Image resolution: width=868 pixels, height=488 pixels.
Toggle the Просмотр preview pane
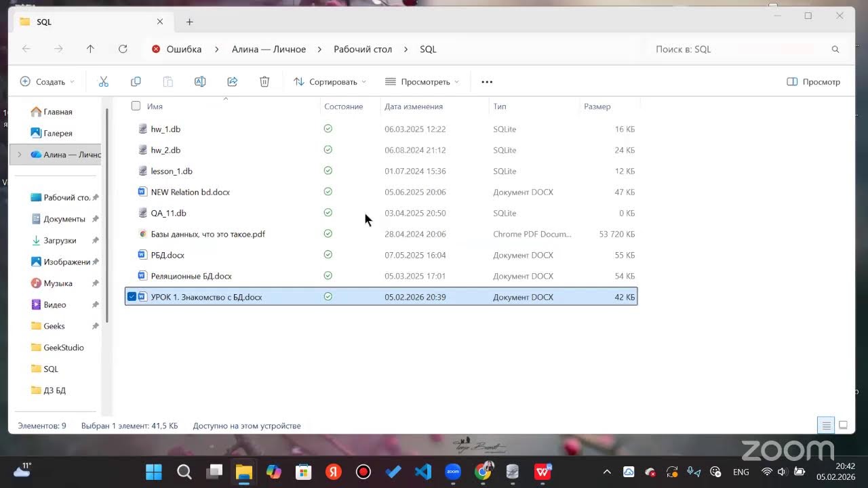click(x=813, y=82)
